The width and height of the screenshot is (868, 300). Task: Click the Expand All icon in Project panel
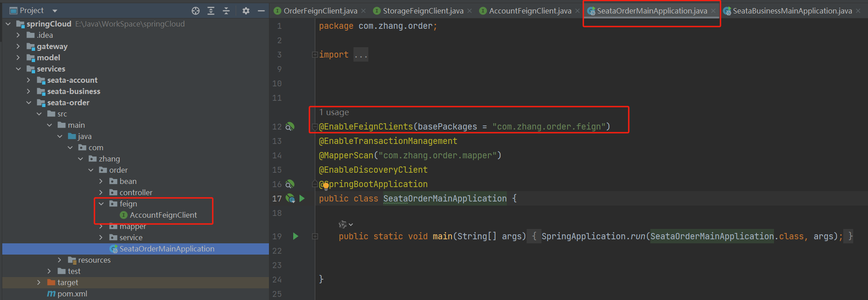point(210,11)
